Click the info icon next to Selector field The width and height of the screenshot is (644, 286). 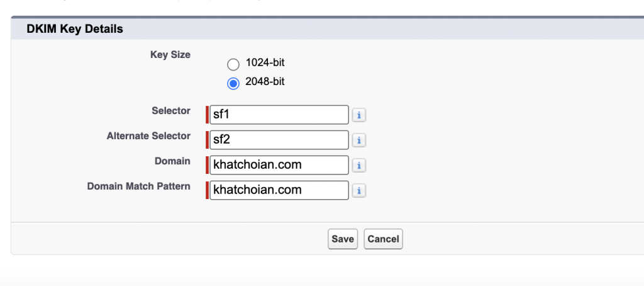pyautogui.click(x=358, y=115)
